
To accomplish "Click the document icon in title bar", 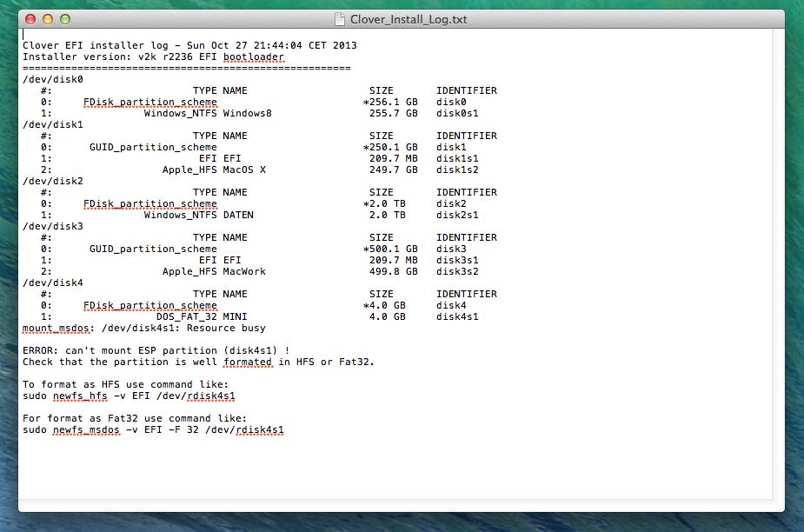I will 340,19.
